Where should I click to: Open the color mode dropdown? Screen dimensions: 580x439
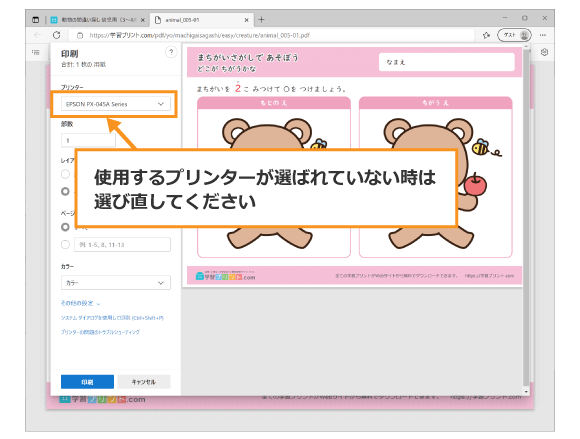click(116, 283)
